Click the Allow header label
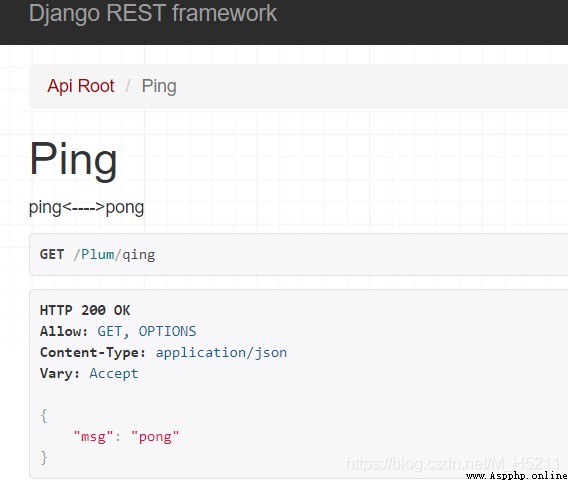 click(64, 331)
